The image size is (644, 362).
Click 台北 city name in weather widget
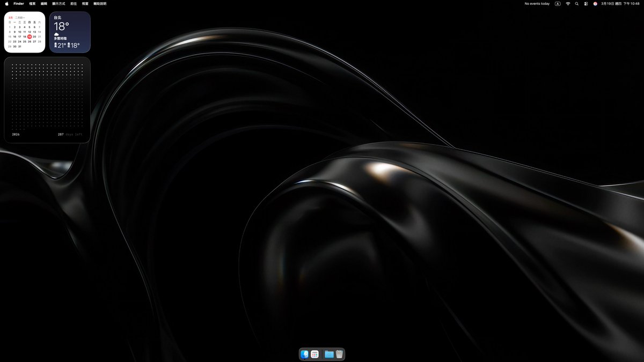(57, 18)
